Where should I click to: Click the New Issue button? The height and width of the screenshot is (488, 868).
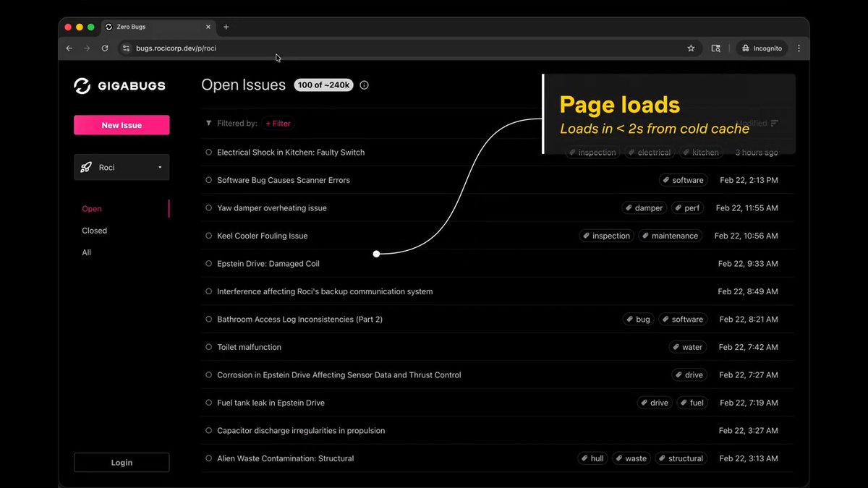click(x=122, y=125)
